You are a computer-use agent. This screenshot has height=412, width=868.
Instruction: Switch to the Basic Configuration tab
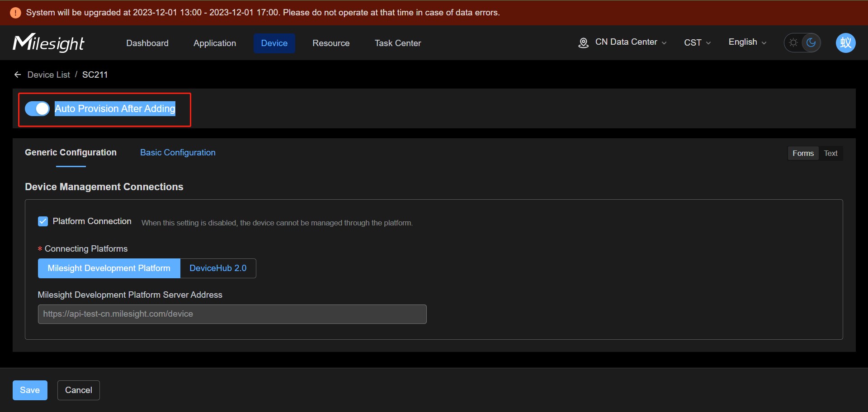point(178,153)
